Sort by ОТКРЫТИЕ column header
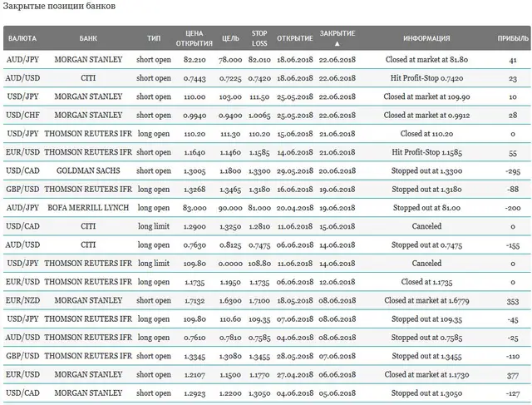This screenshot has width=532, height=405. [295, 38]
